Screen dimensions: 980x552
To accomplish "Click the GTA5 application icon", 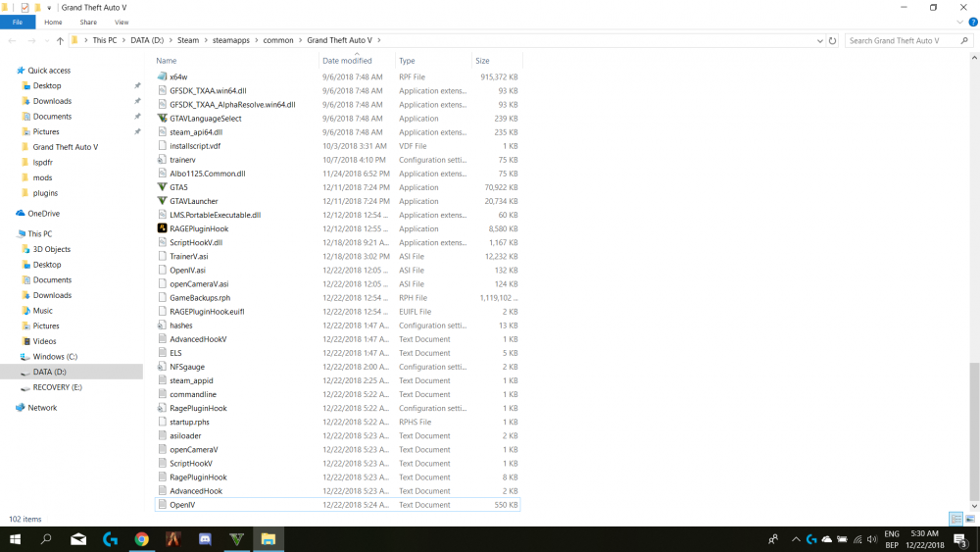I will pos(162,187).
